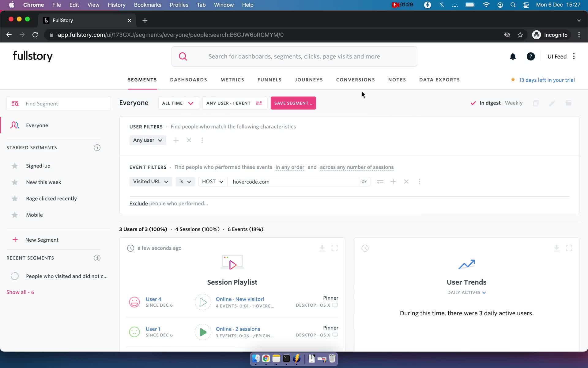The height and width of the screenshot is (368, 588).
Task: Click the FullStory search bar icon
Action: [x=183, y=56]
